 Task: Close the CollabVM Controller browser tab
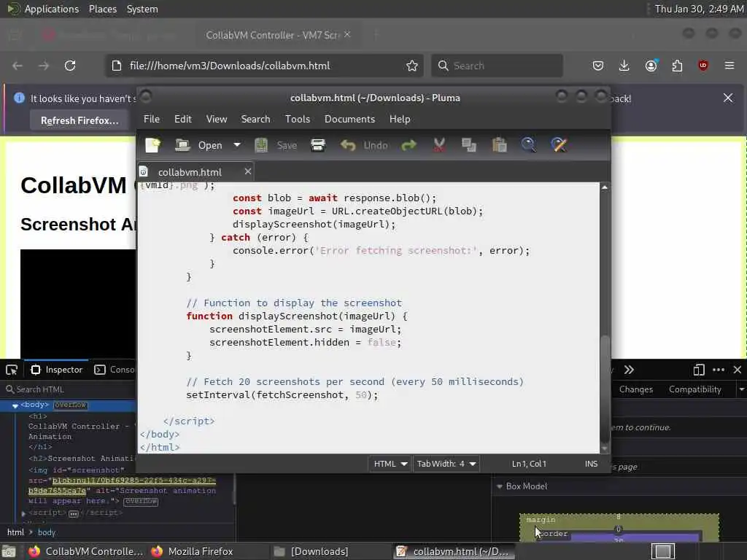(347, 34)
